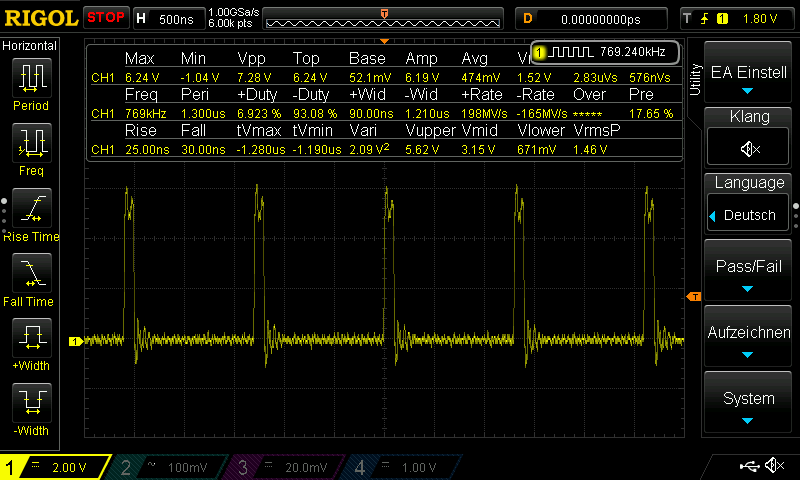Screen dimensions: 800x480
Task: Click the -Duty value 93.08 %
Action: (315, 113)
